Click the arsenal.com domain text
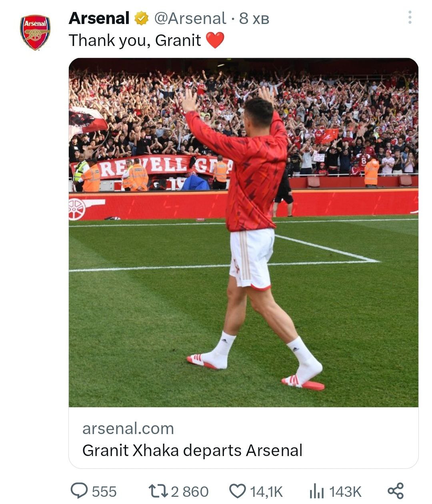 (x=128, y=428)
